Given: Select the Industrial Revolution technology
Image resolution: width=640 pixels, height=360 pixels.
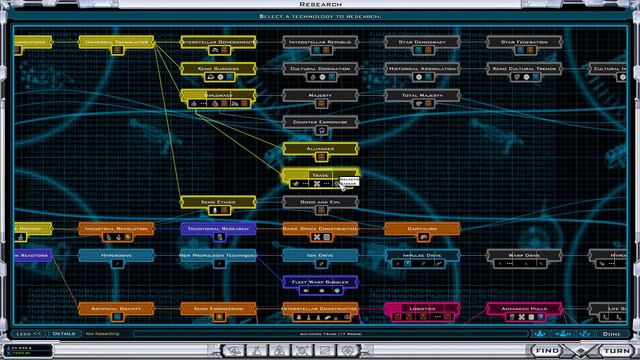Looking at the screenshot, I should pos(116,229).
